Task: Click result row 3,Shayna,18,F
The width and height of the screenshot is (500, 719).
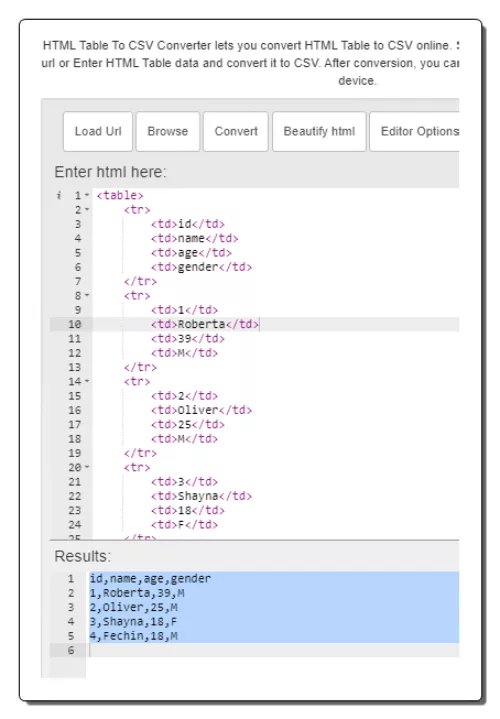Action: [x=133, y=621]
